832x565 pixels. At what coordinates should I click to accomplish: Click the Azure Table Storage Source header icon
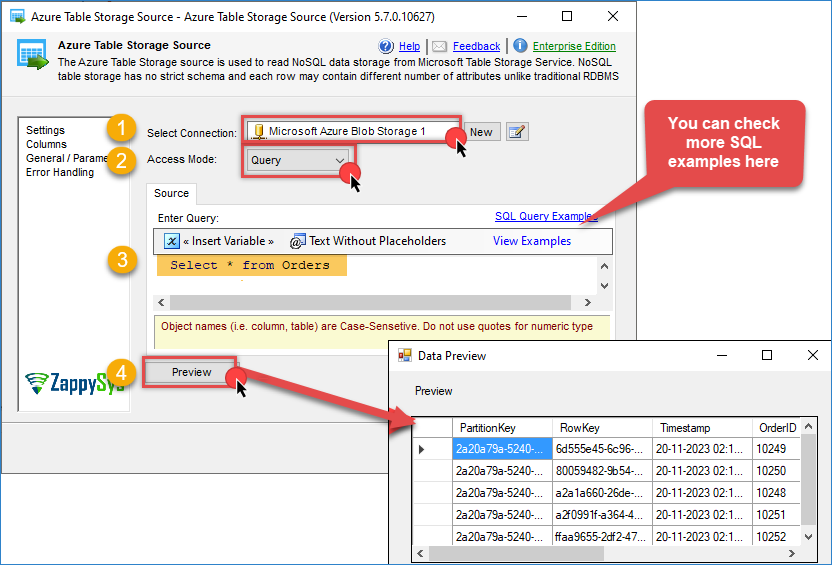tap(32, 55)
